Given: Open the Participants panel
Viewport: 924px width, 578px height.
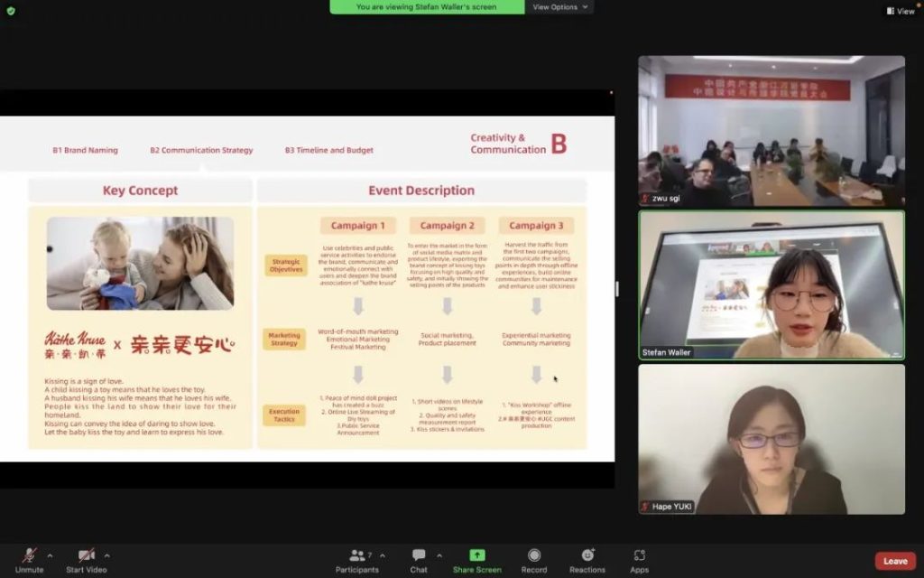Looking at the screenshot, I should coord(357,559).
